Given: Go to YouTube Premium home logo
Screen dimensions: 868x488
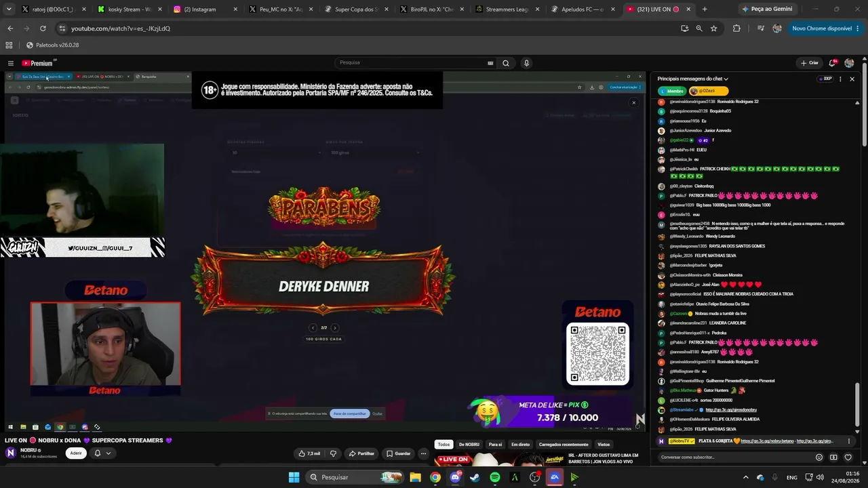Looking at the screenshot, I should point(37,63).
